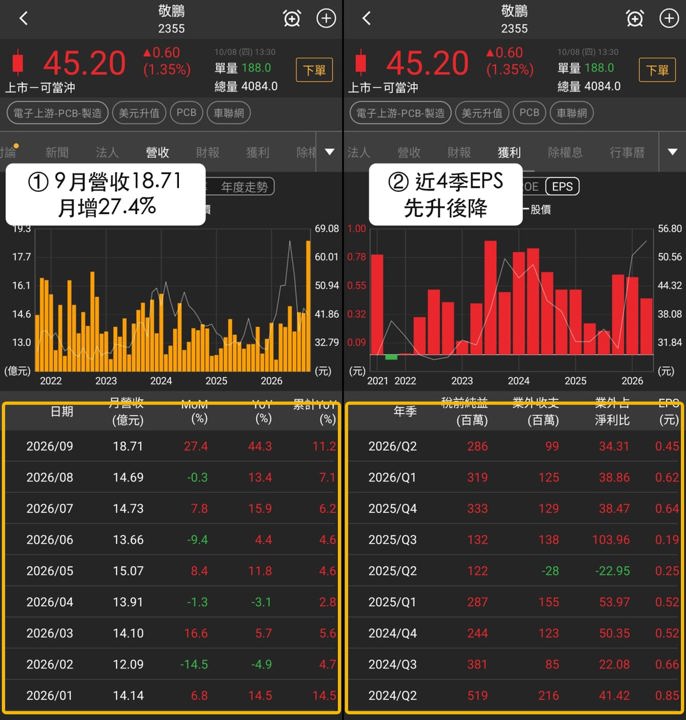
Task: Select 營收 tab in left panel
Action: (x=157, y=152)
